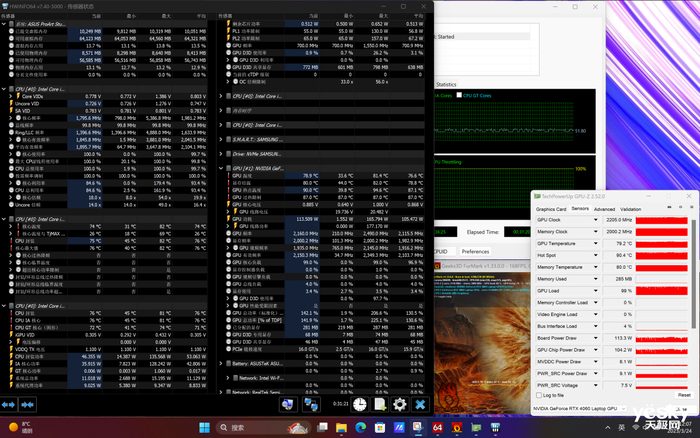Expand S.M.A.R.T.: SAMSUNG sensor group

pos(221,139)
